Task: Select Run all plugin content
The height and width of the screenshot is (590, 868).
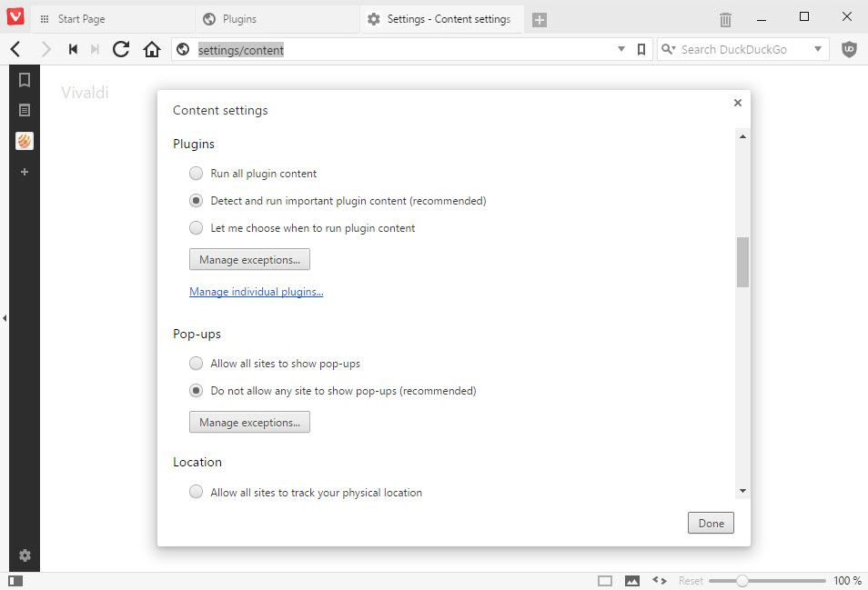Action: [x=196, y=173]
